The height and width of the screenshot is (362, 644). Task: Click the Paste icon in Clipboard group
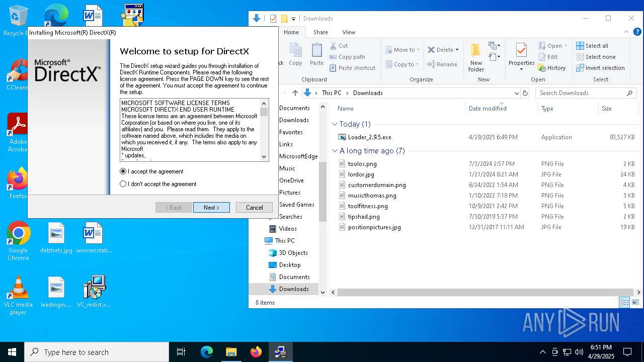[316, 54]
